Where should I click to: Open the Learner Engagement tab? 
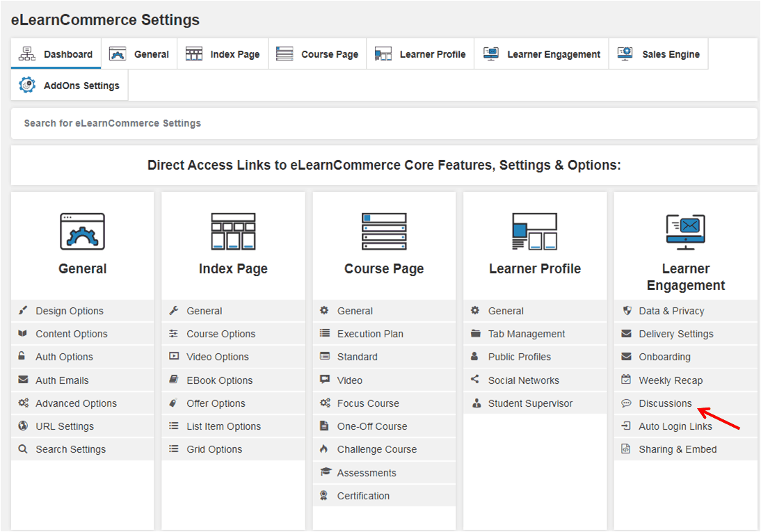[x=542, y=54]
